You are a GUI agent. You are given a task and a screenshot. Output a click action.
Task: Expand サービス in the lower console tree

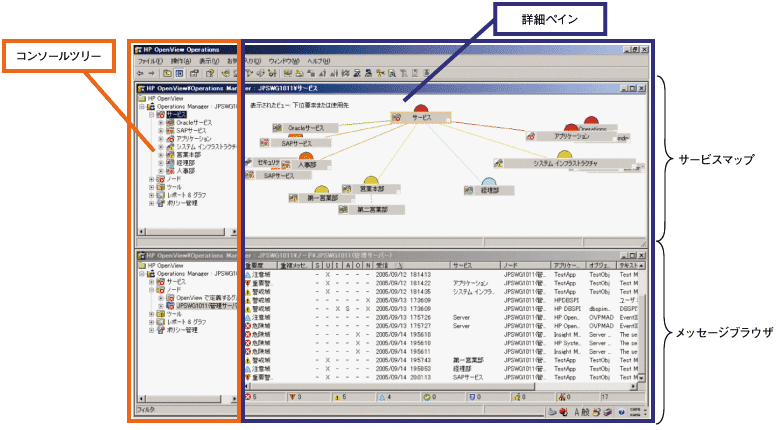pyautogui.click(x=152, y=282)
